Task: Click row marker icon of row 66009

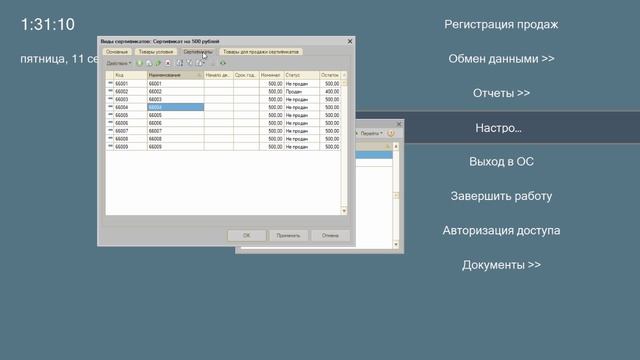Action: [110, 146]
